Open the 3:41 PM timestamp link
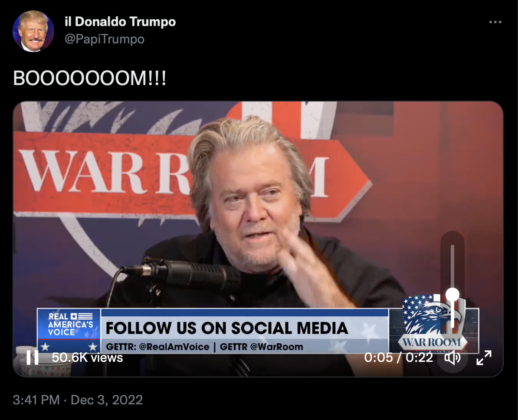The width and height of the screenshot is (518, 420). [36, 400]
